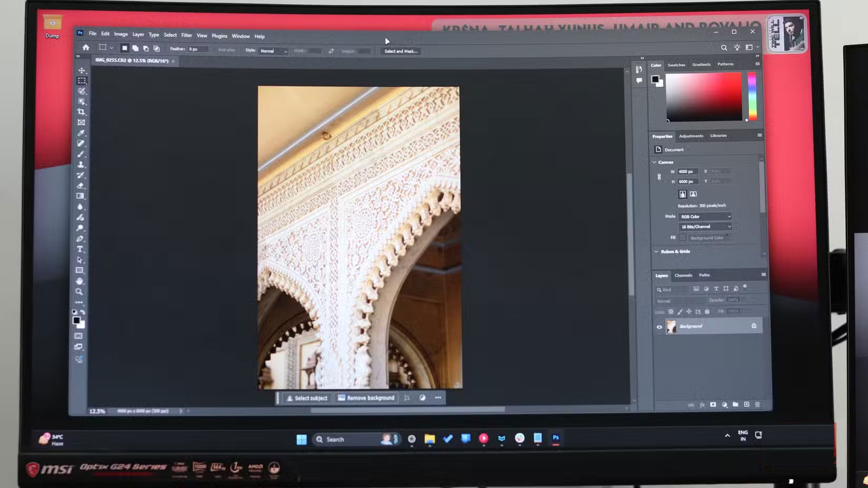This screenshot has height=488, width=868.
Task: Activate the Zoom tool
Action: 79,291
